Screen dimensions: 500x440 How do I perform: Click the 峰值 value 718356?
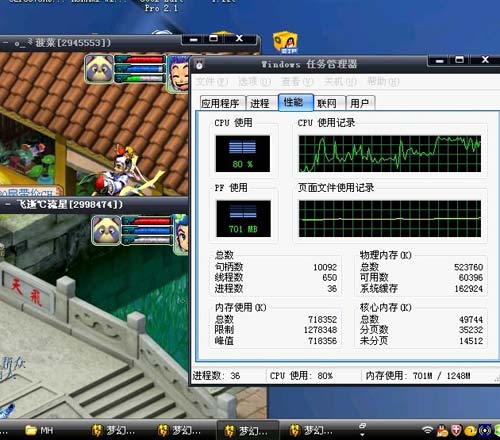[322, 341]
